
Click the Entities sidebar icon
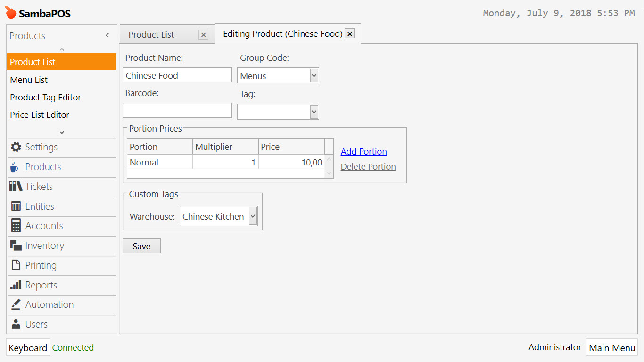pyautogui.click(x=15, y=206)
